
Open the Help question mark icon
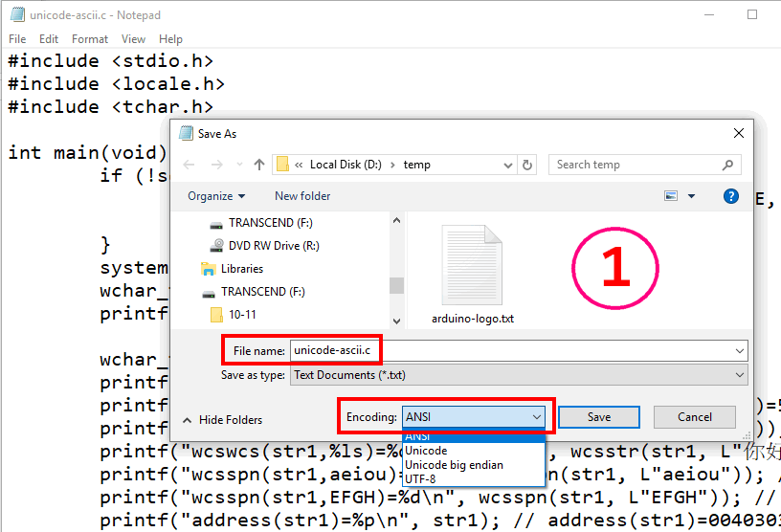coord(731,196)
